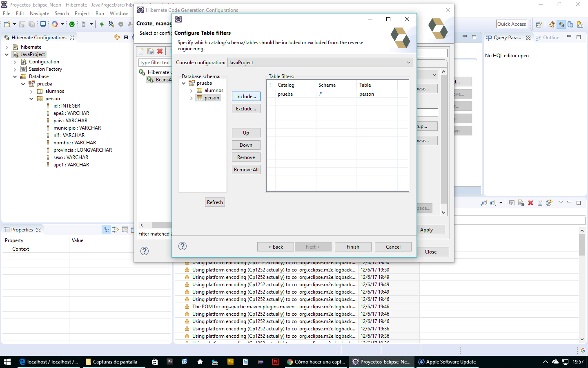
Task: Click the new launch configuration icon in Code Generation dialog
Action: [141, 52]
